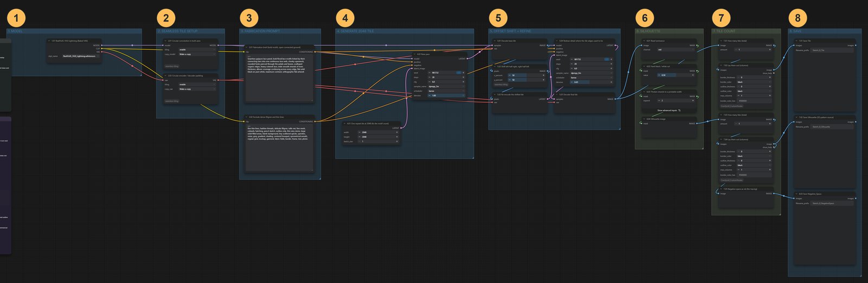
Task: Collapse node 3.01 Fabrication brief prompt
Action: [x=247, y=47]
